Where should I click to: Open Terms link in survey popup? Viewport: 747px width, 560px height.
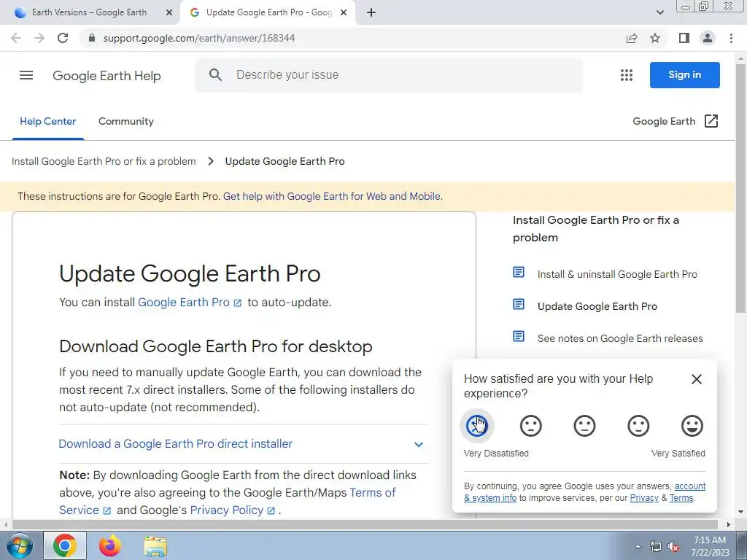(681, 498)
